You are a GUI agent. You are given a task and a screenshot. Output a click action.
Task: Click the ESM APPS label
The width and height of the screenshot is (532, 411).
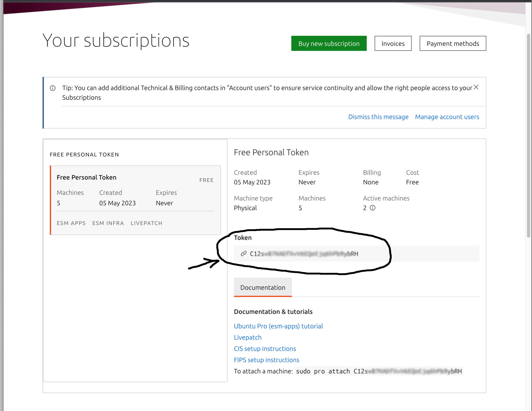pyautogui.click(x=71, y=223)
